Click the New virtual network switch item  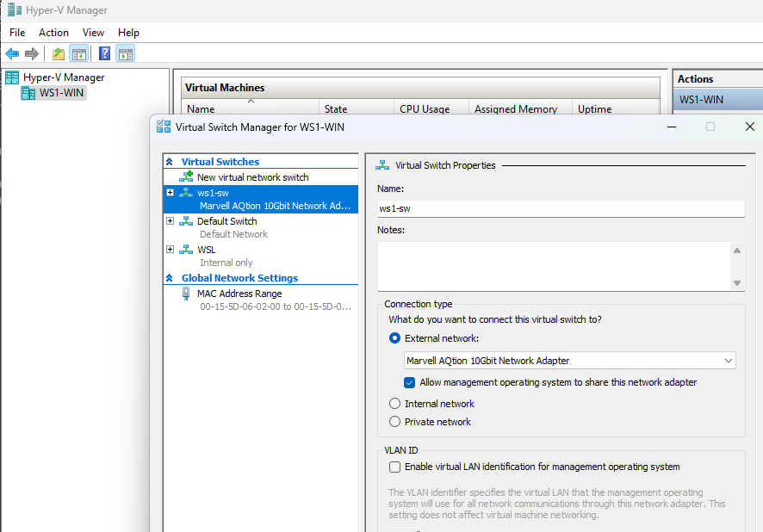coord(252,177)
